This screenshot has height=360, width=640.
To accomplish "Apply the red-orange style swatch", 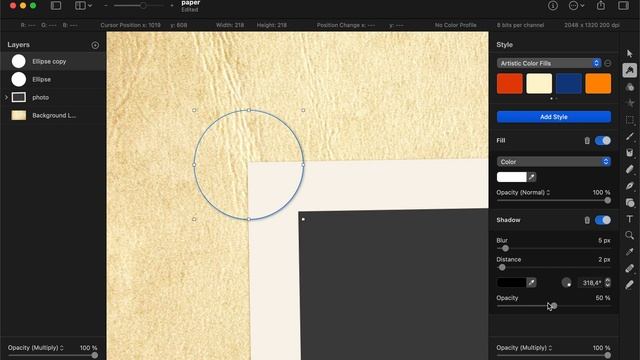I will [509, 84].
